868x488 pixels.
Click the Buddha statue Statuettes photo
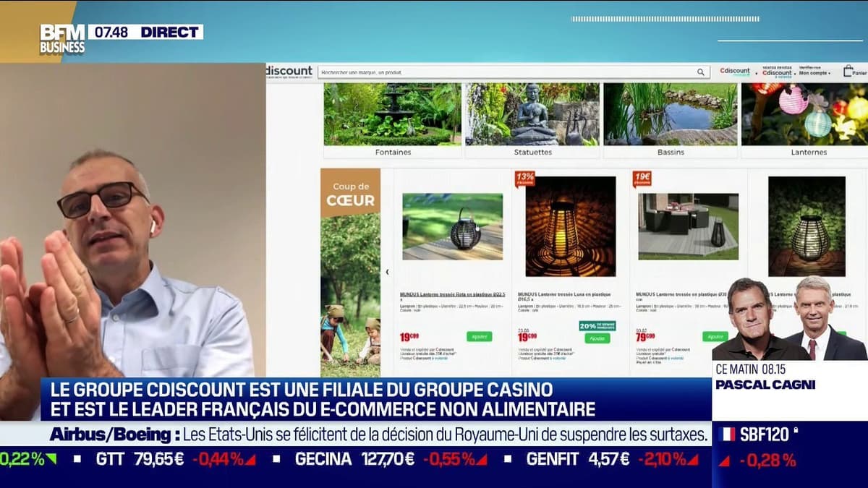click(532, 114)
